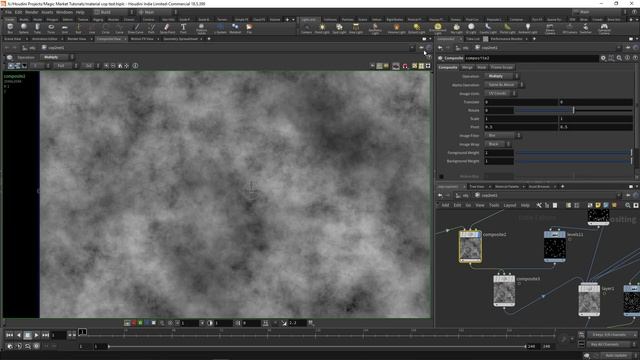Open the File menu

8,12
